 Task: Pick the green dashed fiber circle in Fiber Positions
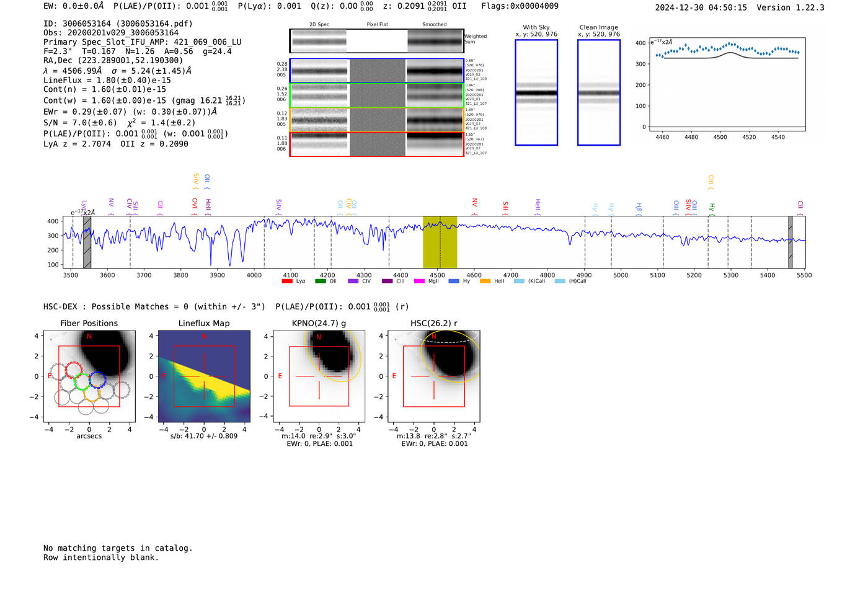click(x=82, y=381)
